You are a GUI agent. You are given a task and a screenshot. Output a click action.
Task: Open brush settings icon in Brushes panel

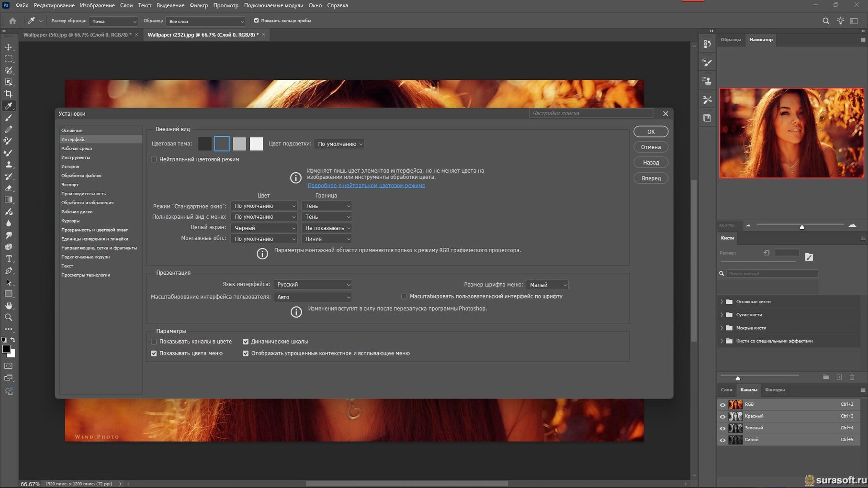[x=809, y=257]
